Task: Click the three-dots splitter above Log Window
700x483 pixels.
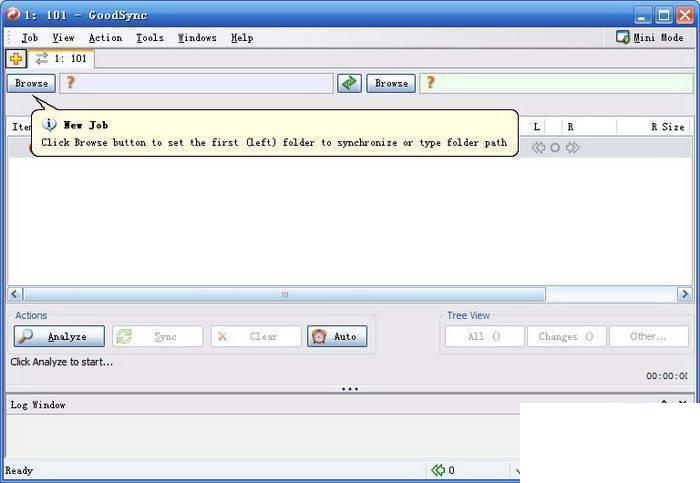Action: tap(350, 389)
